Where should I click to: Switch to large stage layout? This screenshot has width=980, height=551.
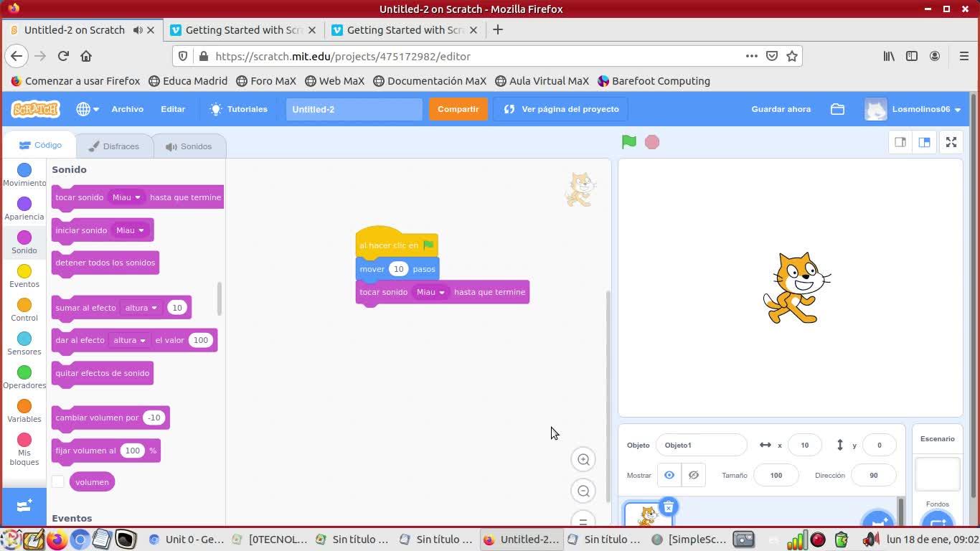(x=924, y=142)
